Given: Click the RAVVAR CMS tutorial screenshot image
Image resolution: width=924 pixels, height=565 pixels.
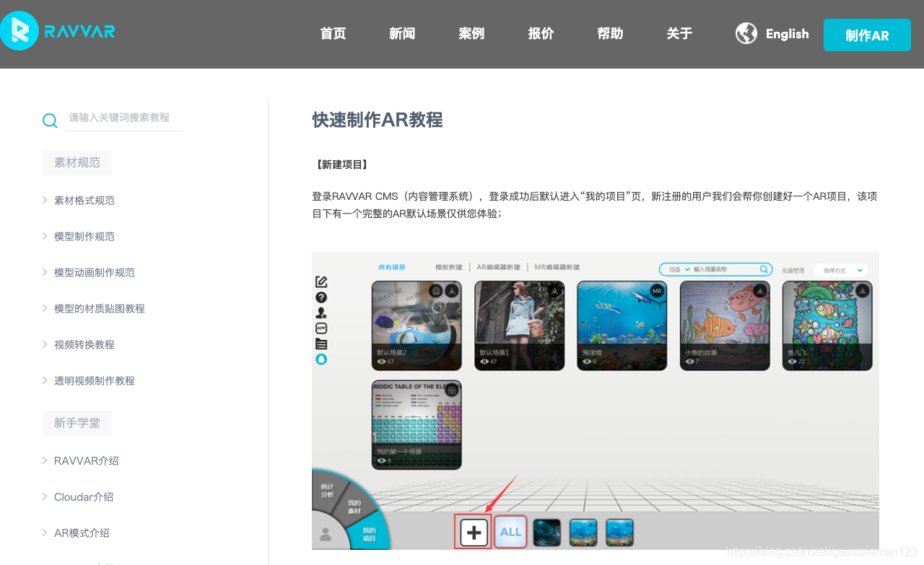Looking at the screenshot, I should click(596, 400).
